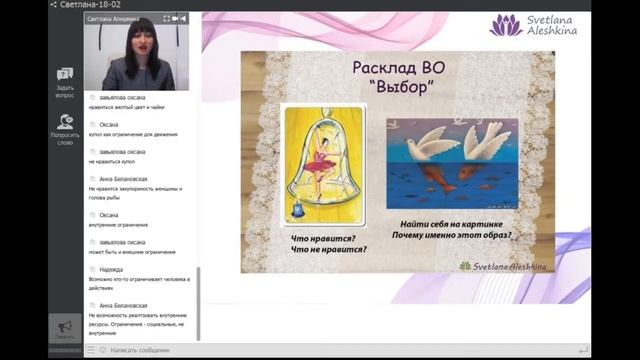Click Анна Белановская name above the закупорность message
The width and height of the screenshot is (640, 360).
click(123, 179)
